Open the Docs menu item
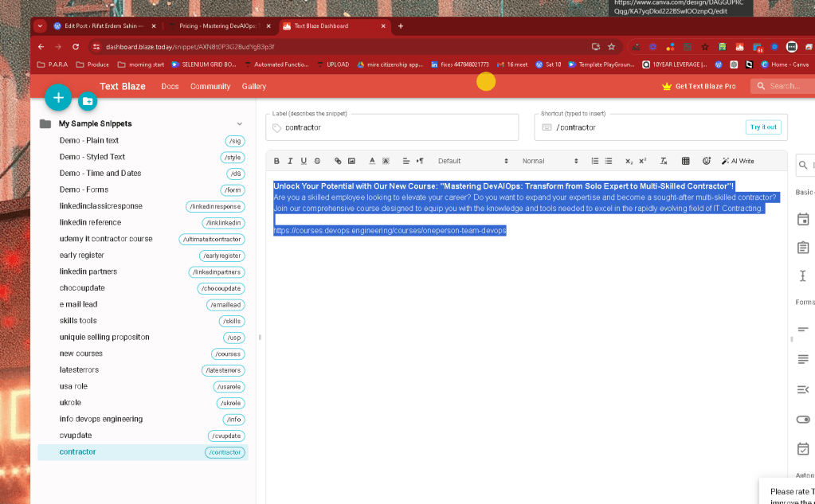The image size is (815, 504). pyautogui.click(x=170, y=86)
